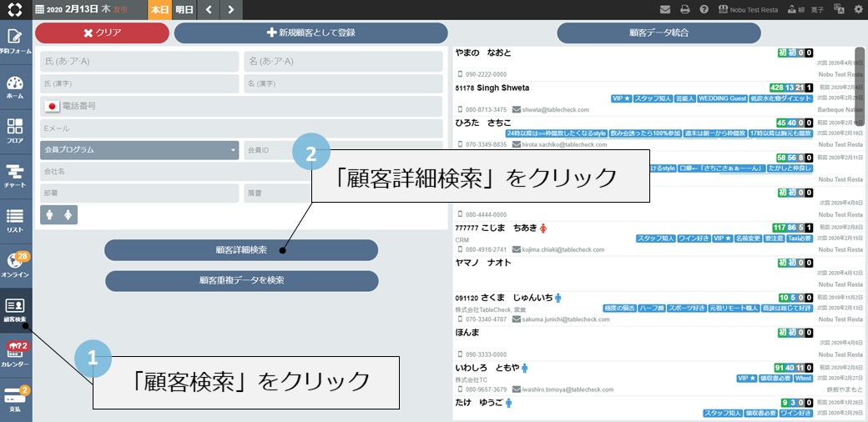Viewport: 868px width, 422px height.
Task: Switch to 明日 (tomorrow) tab
Action: [x=184, y=10]
